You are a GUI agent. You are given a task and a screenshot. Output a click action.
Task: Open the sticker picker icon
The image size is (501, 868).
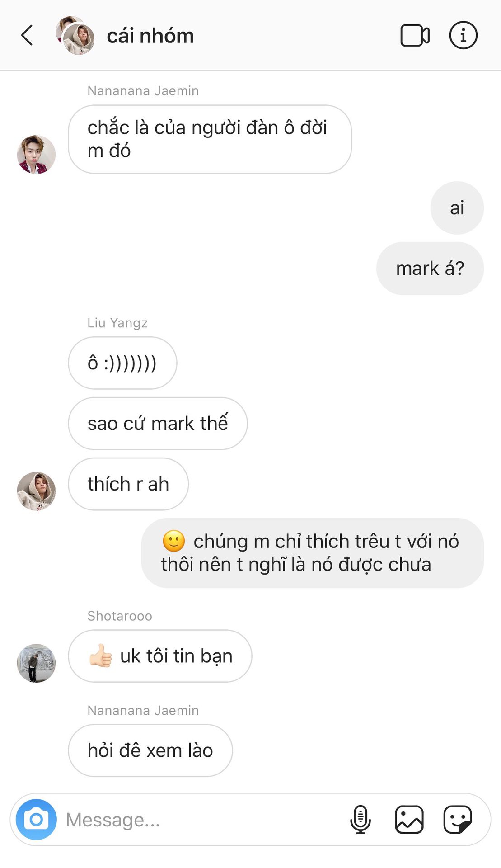[x=458, y=820]
